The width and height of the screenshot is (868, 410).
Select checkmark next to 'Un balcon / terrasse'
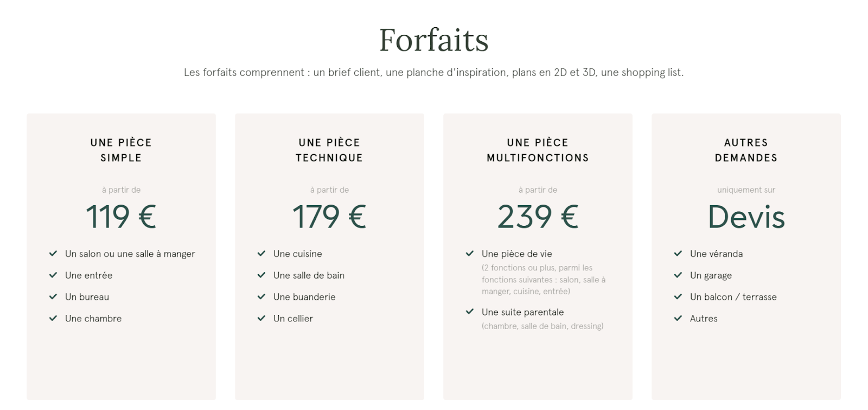point(678,297)
